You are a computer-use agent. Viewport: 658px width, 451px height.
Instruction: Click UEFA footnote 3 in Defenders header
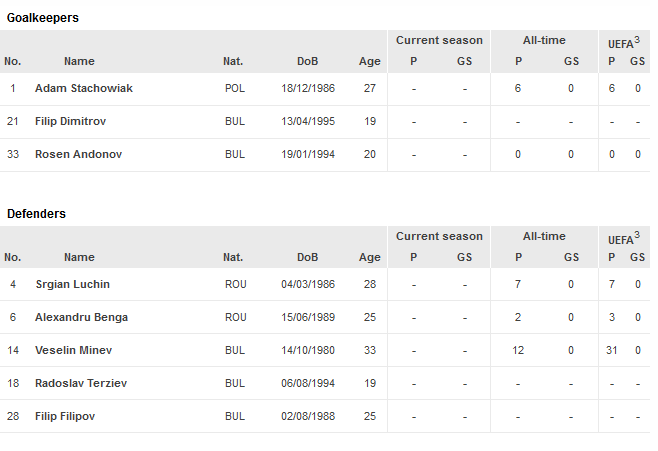coord(637,236)
